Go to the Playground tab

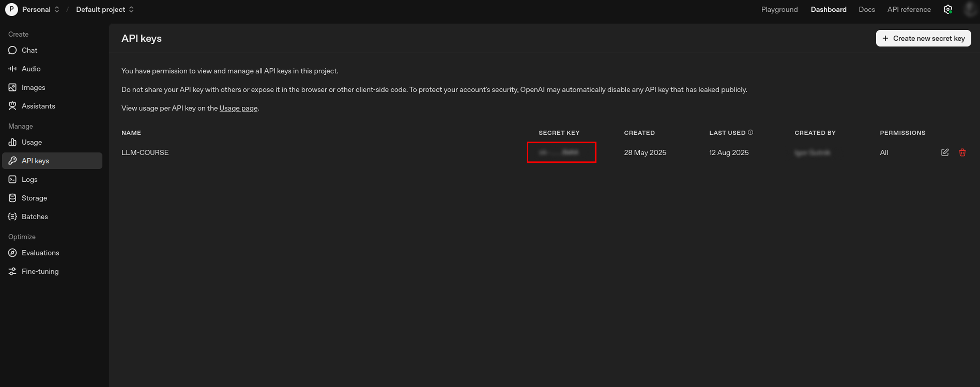pos(779,10)
